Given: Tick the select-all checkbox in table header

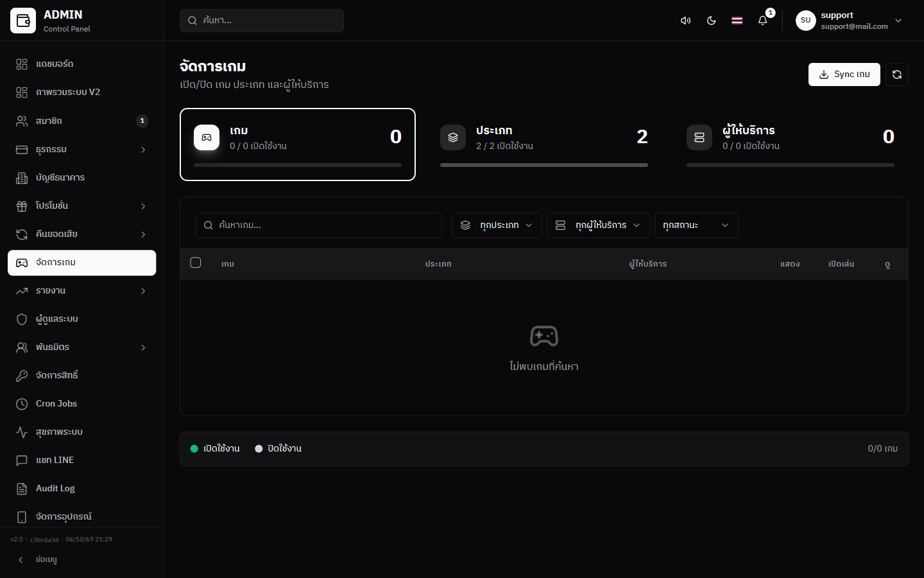Looking at the screenshot, I should [196, 263].
